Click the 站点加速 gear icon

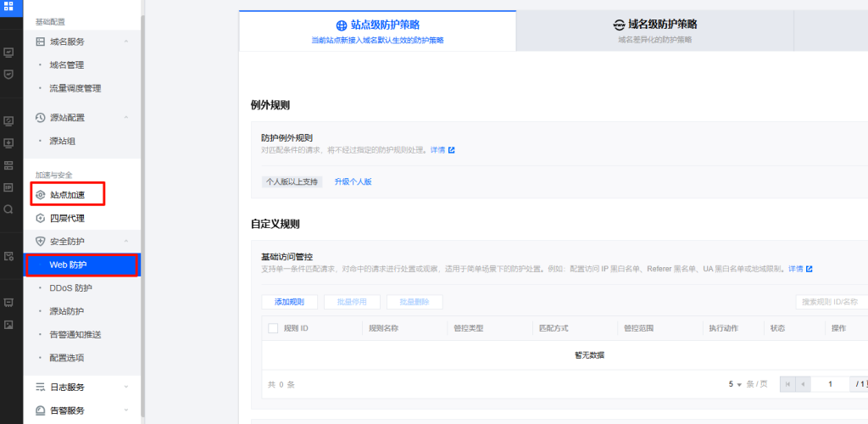coord(40,195)
